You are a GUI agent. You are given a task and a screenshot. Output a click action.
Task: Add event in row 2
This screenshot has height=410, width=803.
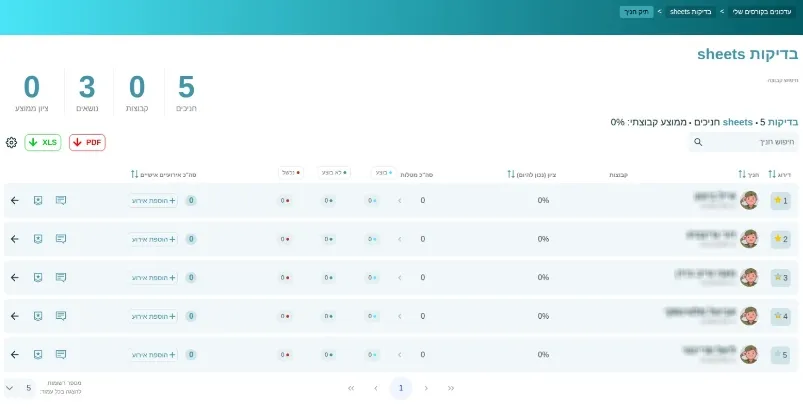tap(153, 239)
